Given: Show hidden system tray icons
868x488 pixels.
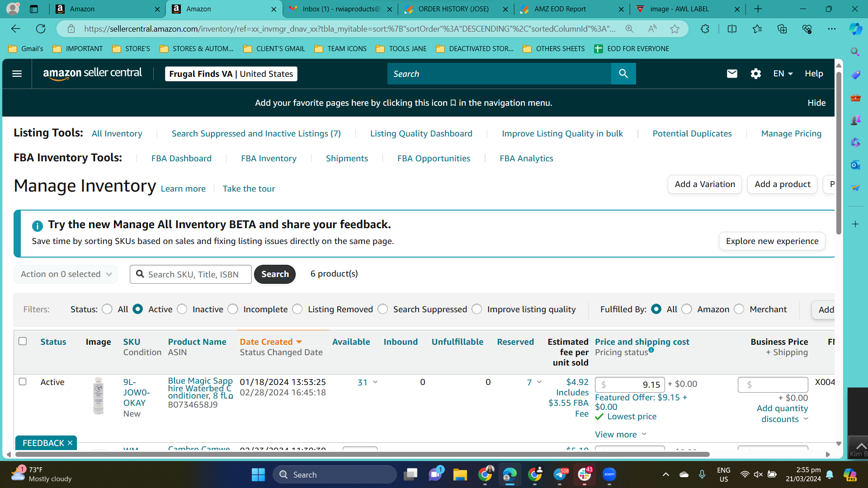Looking at the screenshot, I should pos(665,474).
